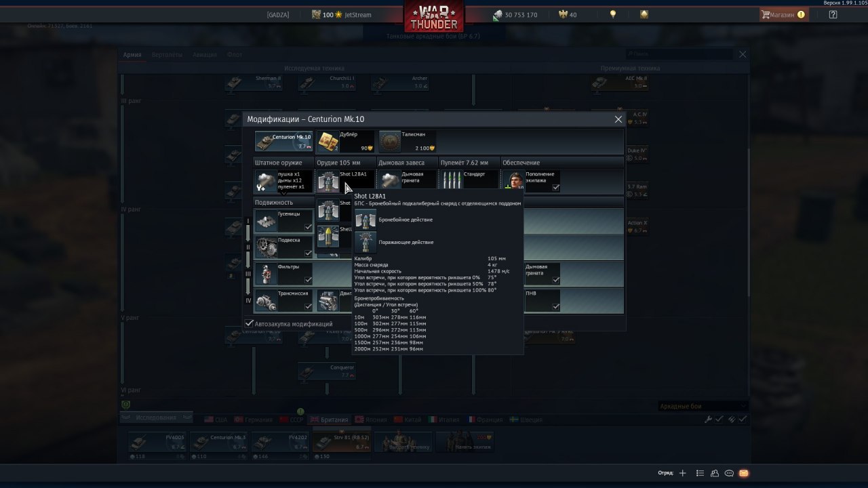
Task: Collapse the Исследования panel
Action: click(x=156, y=418)
